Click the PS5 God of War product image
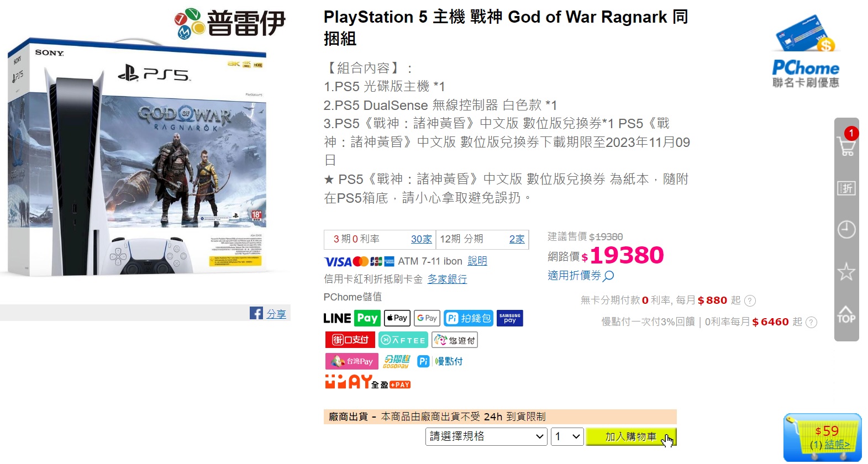The image size is (868, 464). point(137,157)
